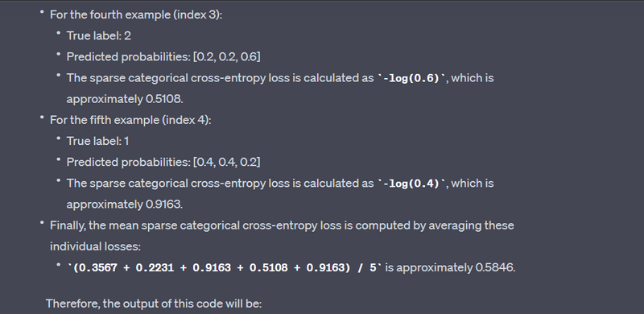Click the predicted probabilities [0.2, 0.2, 0.6] text

pyautogui.click(x=163, y=56)
